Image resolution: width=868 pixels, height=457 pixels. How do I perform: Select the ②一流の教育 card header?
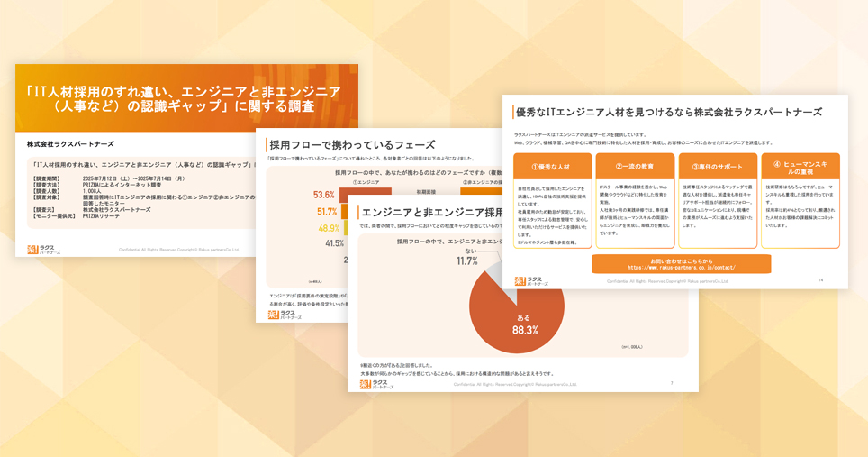click(x=635, y=166)
